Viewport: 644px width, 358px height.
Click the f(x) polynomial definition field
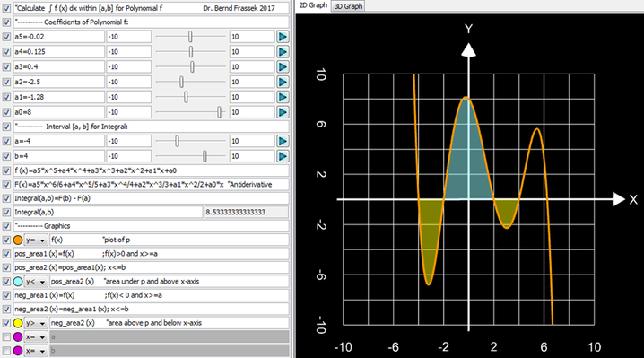[x=151, y=170]
